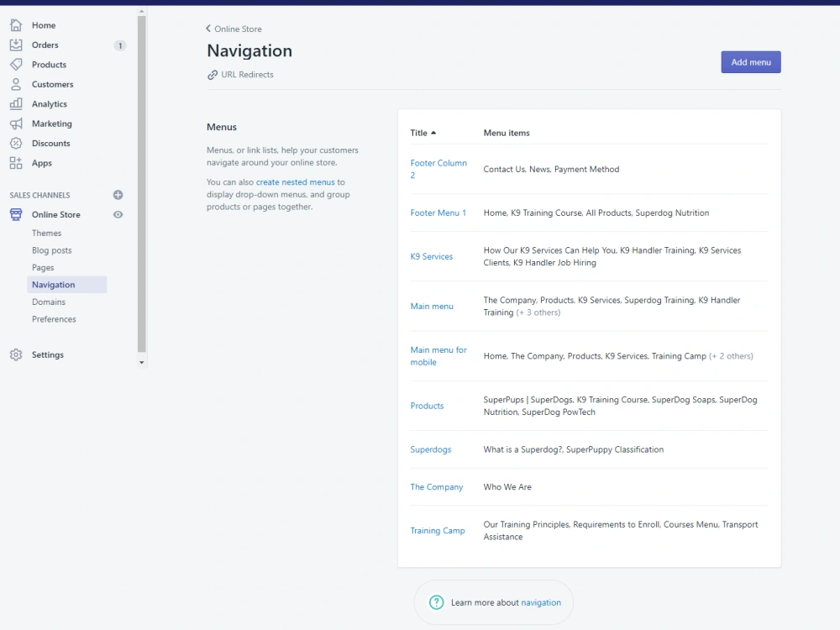
Task: Click sidebar scrollbar up arrow
Action: 141,11
